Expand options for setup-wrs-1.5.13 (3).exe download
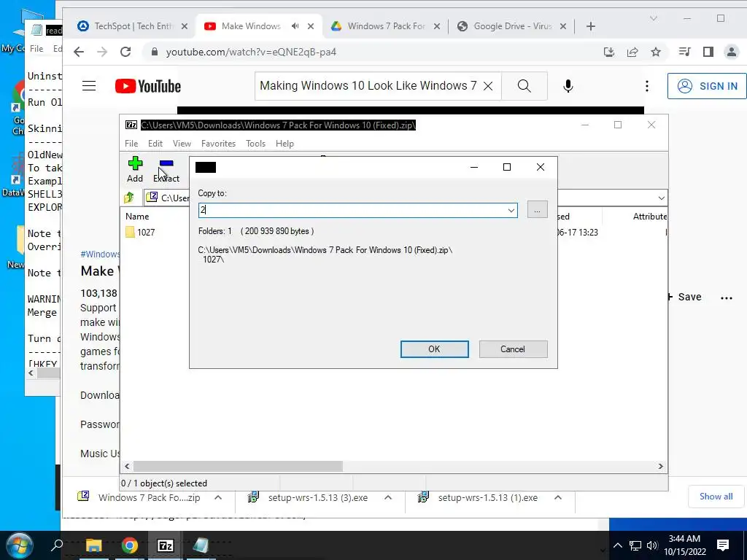This screenshot has width=747, height=560. [x=388, y=497]
